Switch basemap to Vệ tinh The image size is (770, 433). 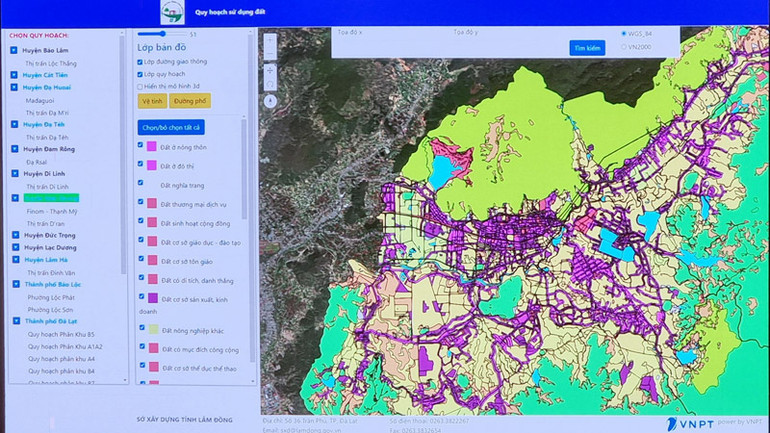(x=151, y=101)
